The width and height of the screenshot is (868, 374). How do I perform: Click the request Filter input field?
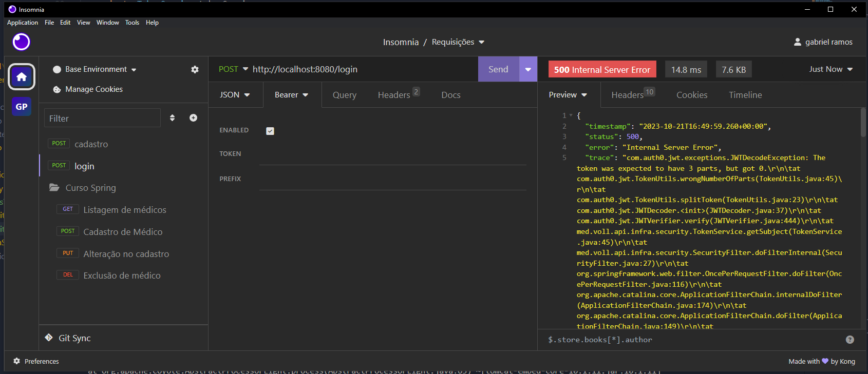(x=102, y=118)
